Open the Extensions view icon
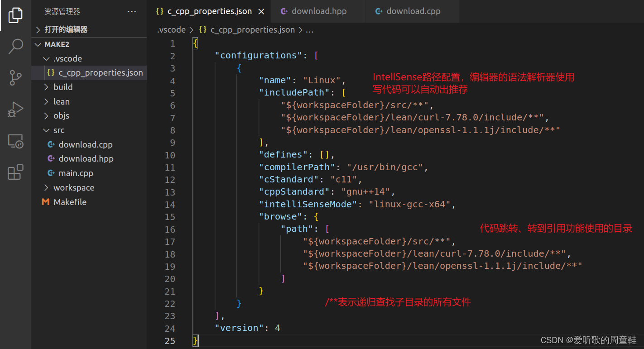 click(x=15, y=172)
